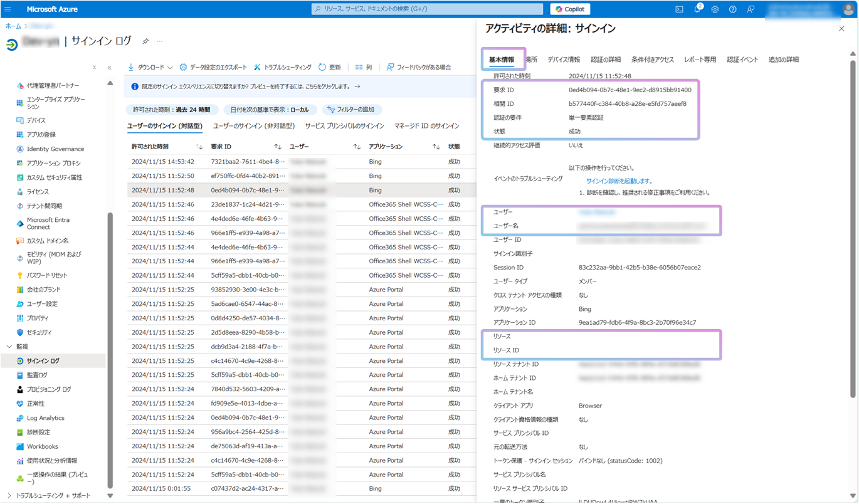Select row with request ID 7321baa2-7611-4be4
The height and width of the screenshot is (504, 859).
[300, 162]
